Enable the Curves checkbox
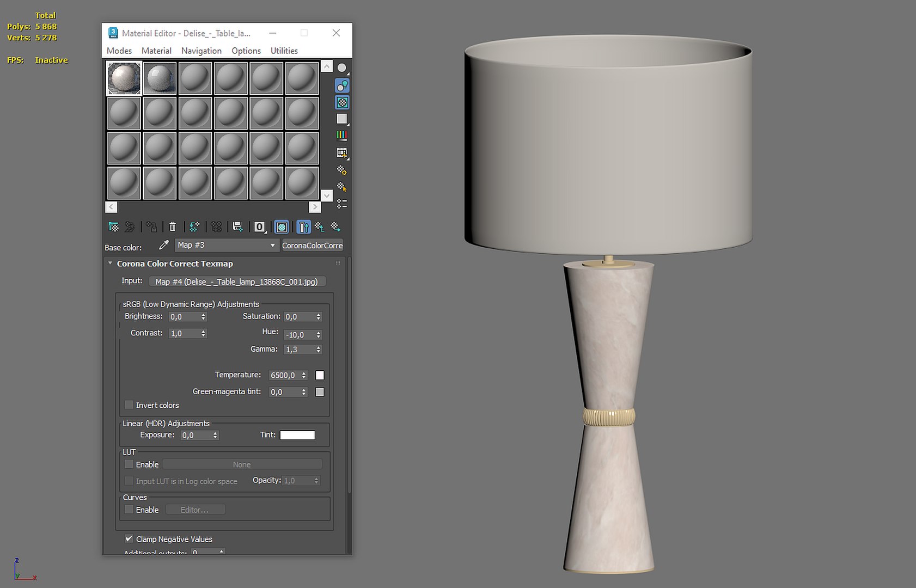The height and width of the screenshot is (588, 916). tap(129, 510)
